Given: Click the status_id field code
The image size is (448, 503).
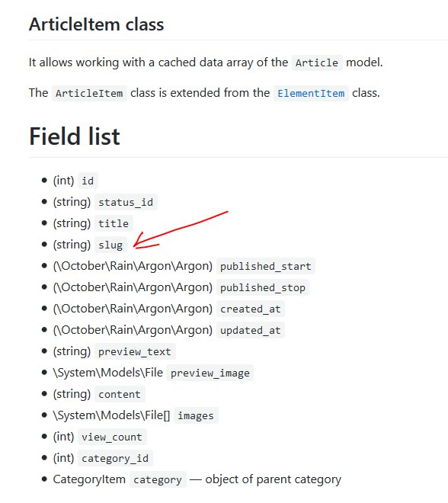Looking at the screenshot, I should (126, 203).
